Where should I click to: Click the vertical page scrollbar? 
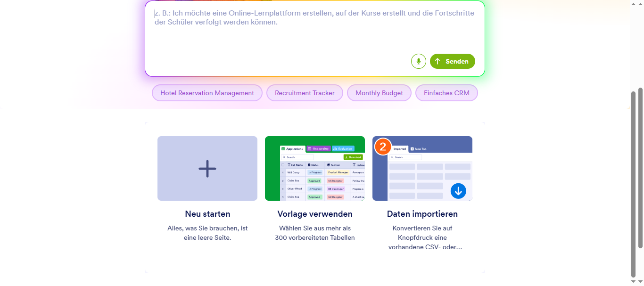tap(640, 167)
